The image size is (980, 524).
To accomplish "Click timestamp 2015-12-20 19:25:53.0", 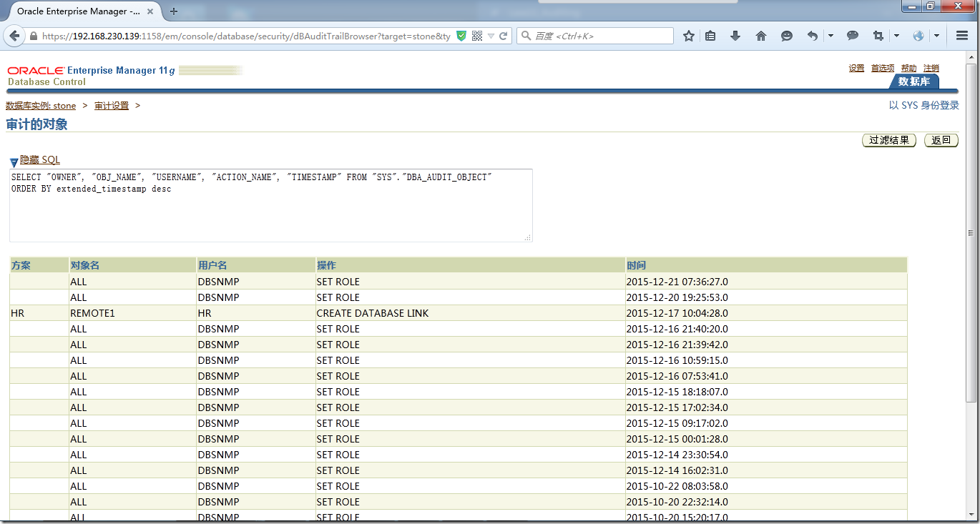I will pos(677,297).
